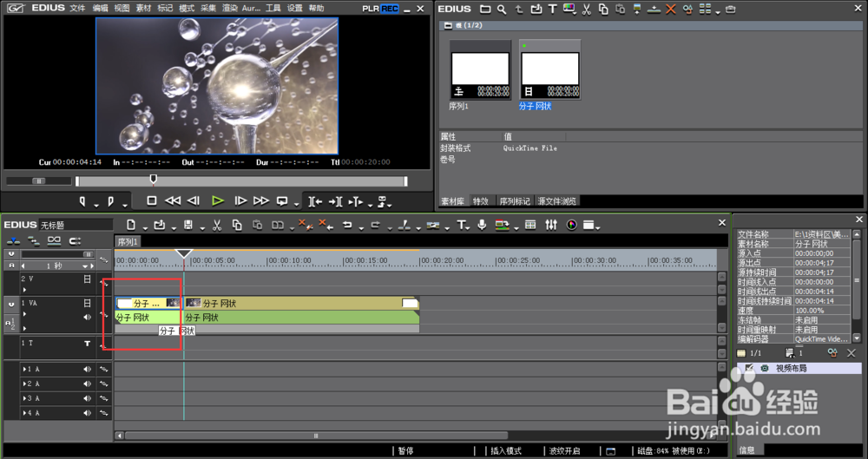The height and width of the screenshot is (459, 868).
Task: Expand the 1 A audio track
Action: point(23,370)
